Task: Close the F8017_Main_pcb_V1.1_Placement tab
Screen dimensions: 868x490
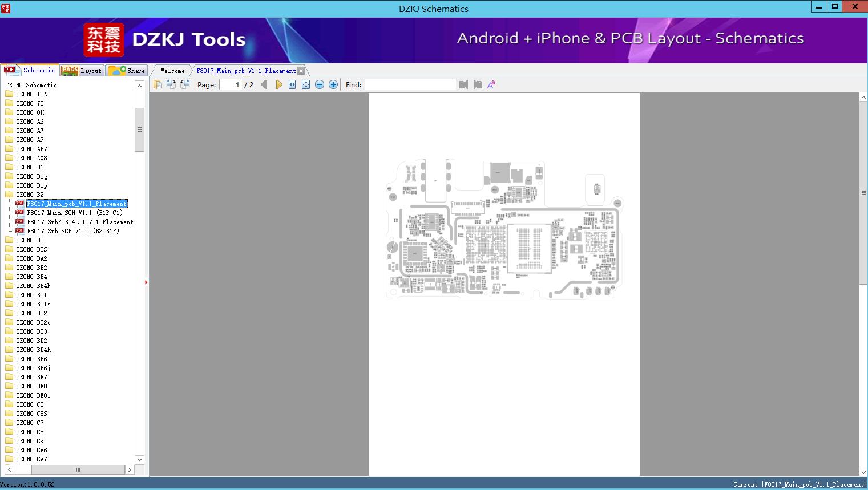Action: pos(301,71)
